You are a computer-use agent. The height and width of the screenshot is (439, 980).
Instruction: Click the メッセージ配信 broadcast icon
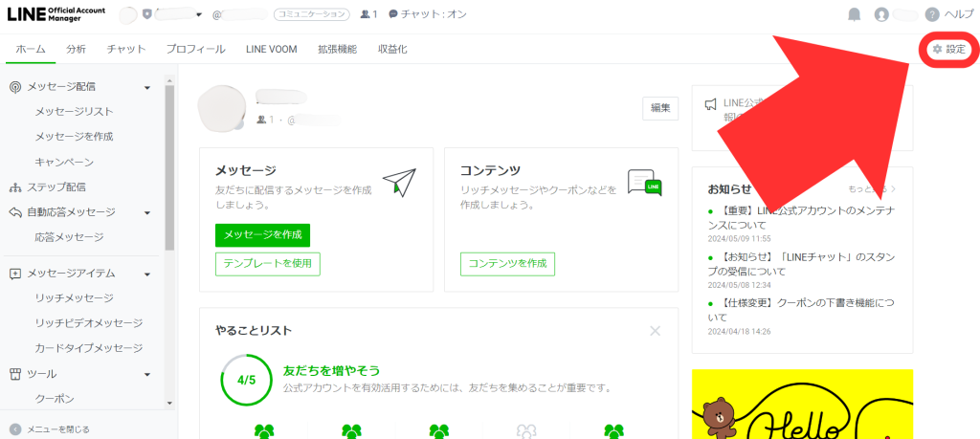15,87
